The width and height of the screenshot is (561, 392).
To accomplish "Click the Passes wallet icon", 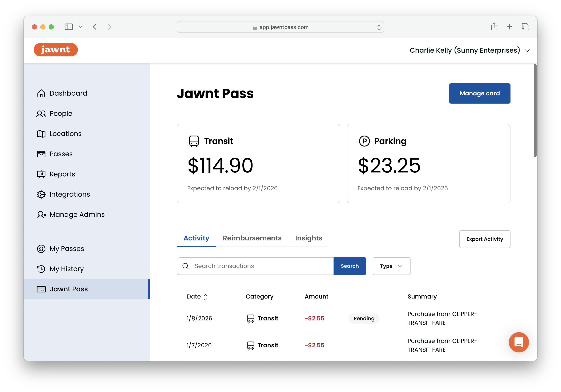I will (41, 154).
